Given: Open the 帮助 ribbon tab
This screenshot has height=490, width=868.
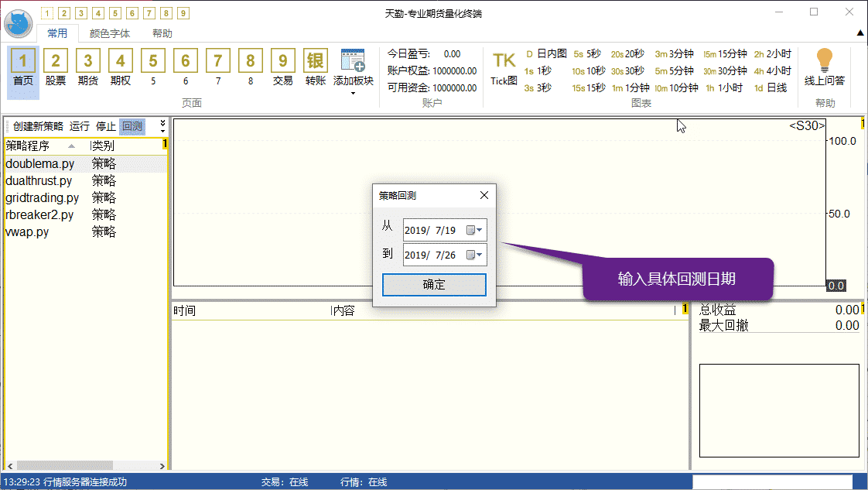Looking at the screenshot, I should click(x=162, y=33).
